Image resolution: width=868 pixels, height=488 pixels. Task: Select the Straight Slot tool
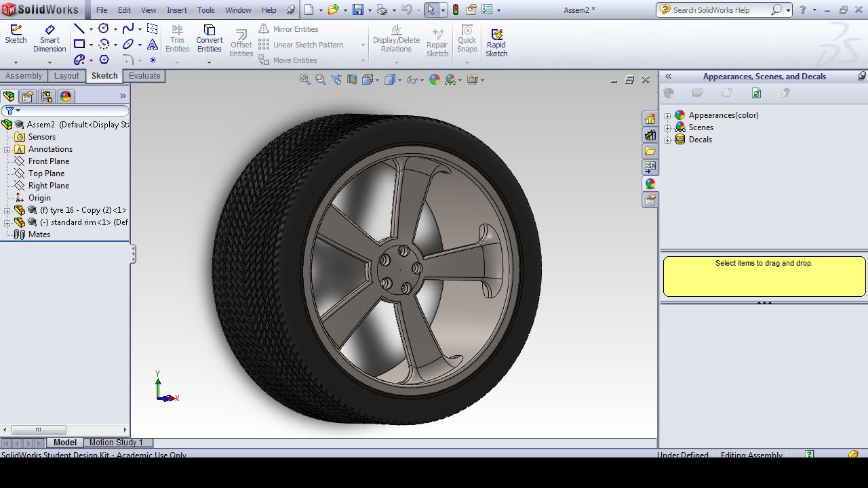(x=79, y=60)
